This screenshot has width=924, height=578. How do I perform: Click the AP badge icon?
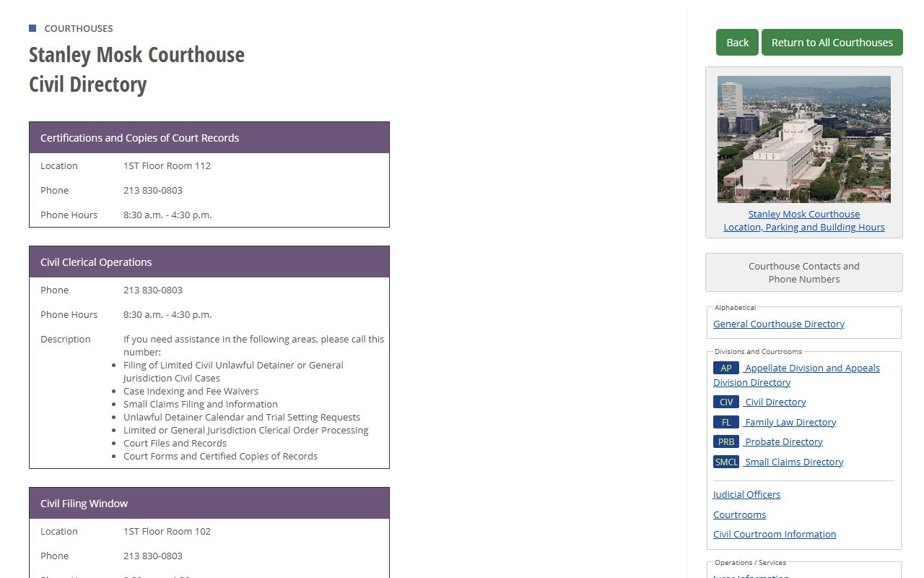click(726, 368)
